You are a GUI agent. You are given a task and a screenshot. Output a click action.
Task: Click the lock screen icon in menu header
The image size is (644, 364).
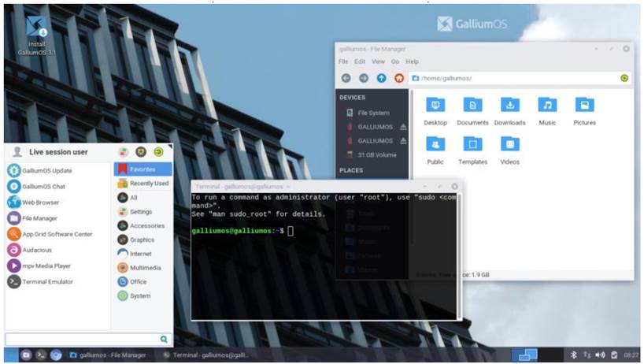point(141,152)
